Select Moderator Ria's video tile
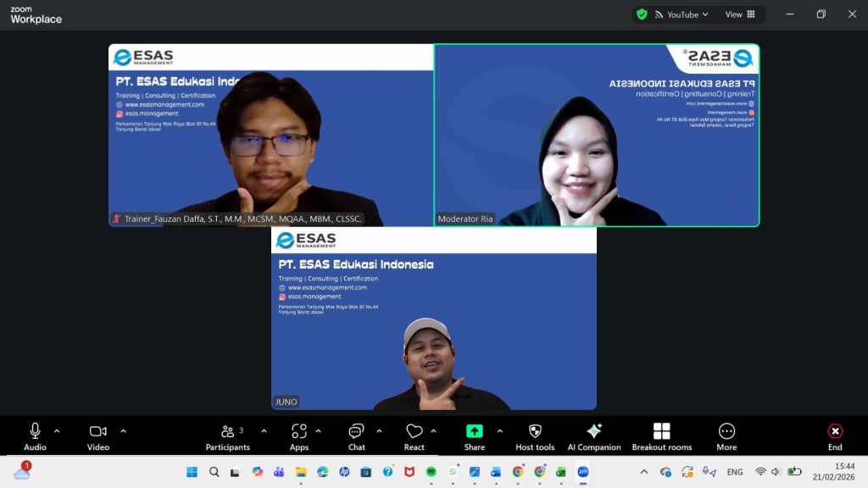 tap(597, 136)
